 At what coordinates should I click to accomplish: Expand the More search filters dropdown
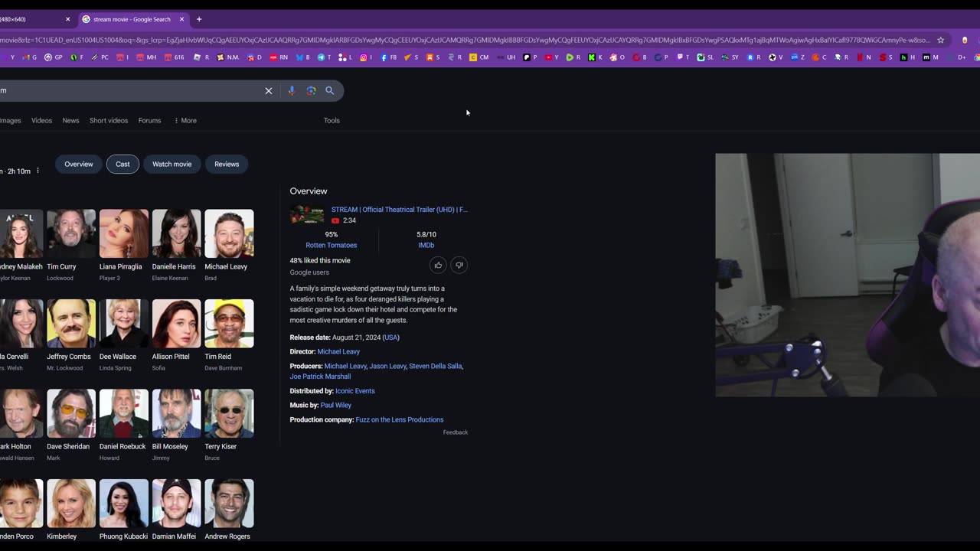(x=185, y=120)
